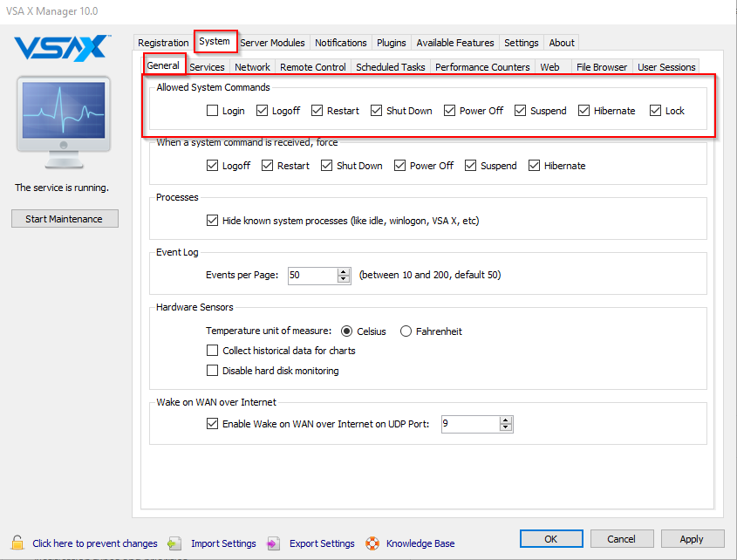Open the Export Settings link
The height and width of the screenshot is (560, 737).
322,543
